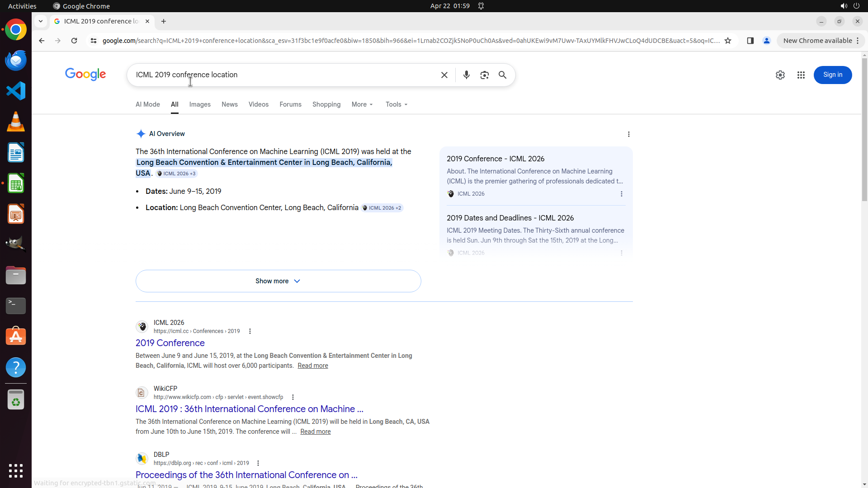Switch to the Images tab
The image size is (868, 488).
[200, 104]
